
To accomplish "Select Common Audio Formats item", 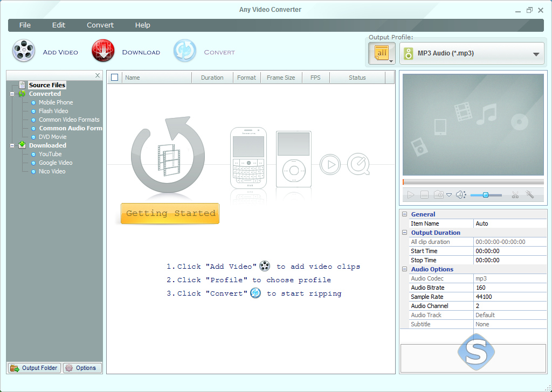I will click(71, 128).
